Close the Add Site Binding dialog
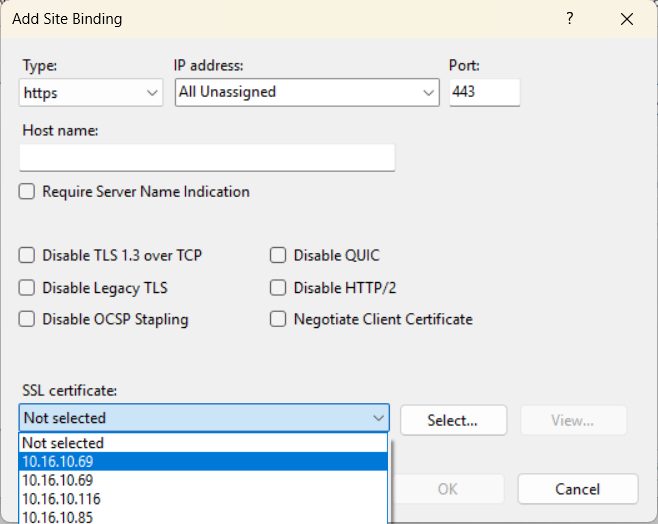This screenshot has height=524, width=658. [627, 19]
